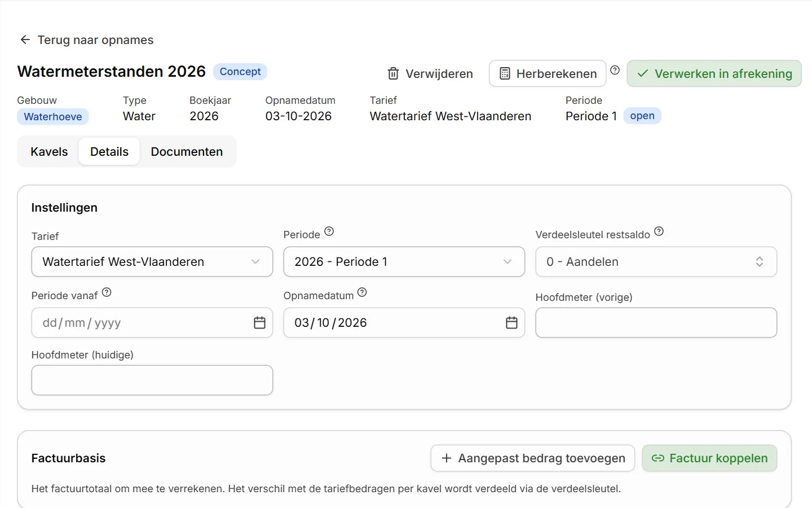Click the header Tarief value Watertarief West-Vlaanderen

(451, 116)
